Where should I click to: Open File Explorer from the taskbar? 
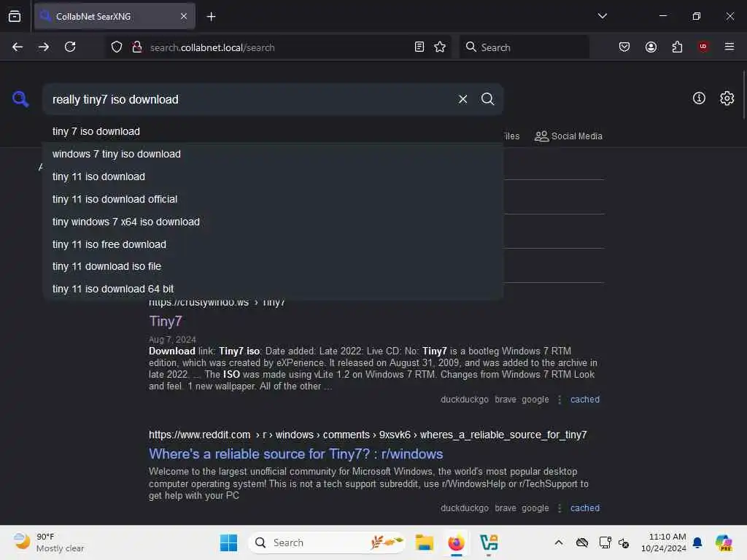point(424,542)
